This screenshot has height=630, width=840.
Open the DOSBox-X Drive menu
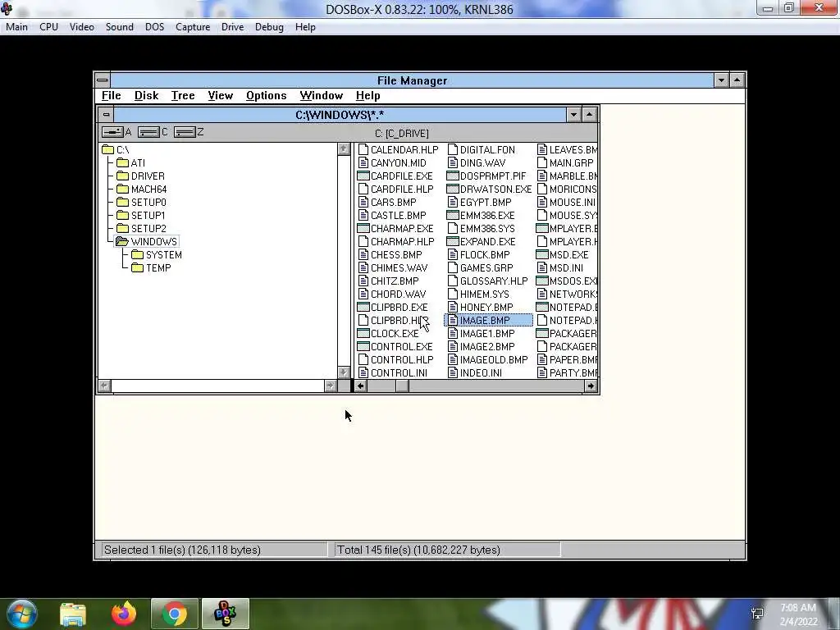(x=232, y=27)
